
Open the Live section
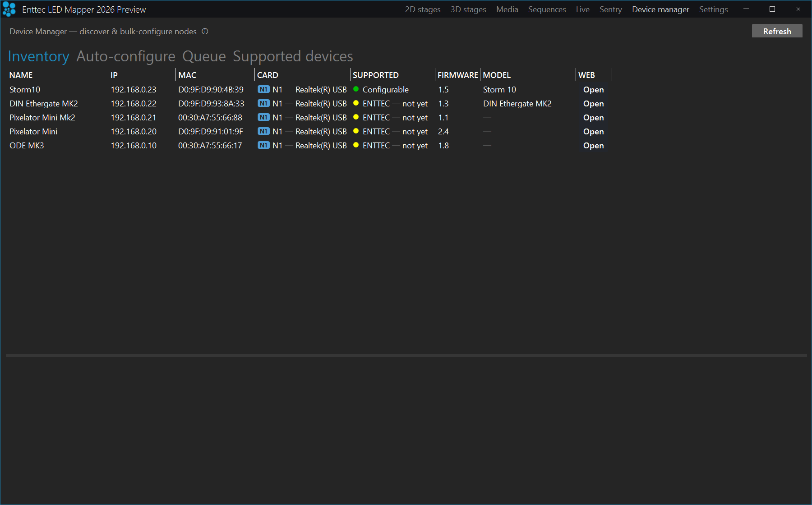click(x=582, y=9)
